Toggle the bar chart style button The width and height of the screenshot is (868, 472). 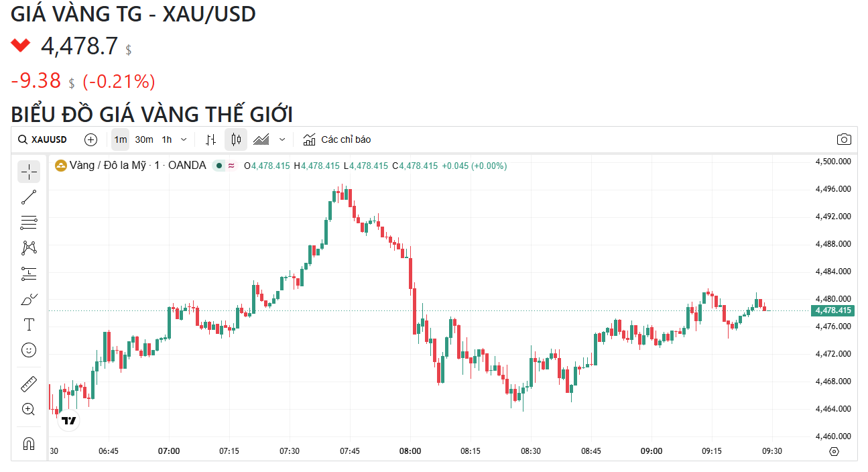tap(211, 139)
